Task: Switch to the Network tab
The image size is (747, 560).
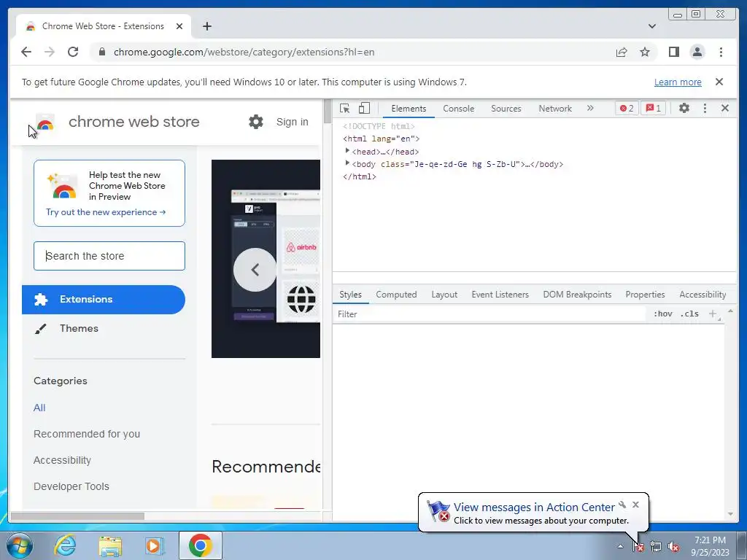Action: click(555, 109)
